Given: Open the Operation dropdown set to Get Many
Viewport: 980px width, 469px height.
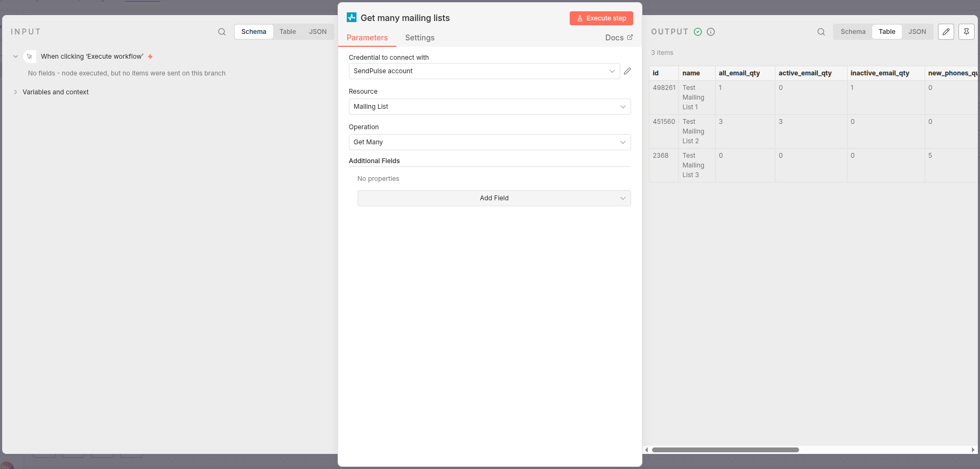Looking at the screenshot, I should [x=489, y=142].
